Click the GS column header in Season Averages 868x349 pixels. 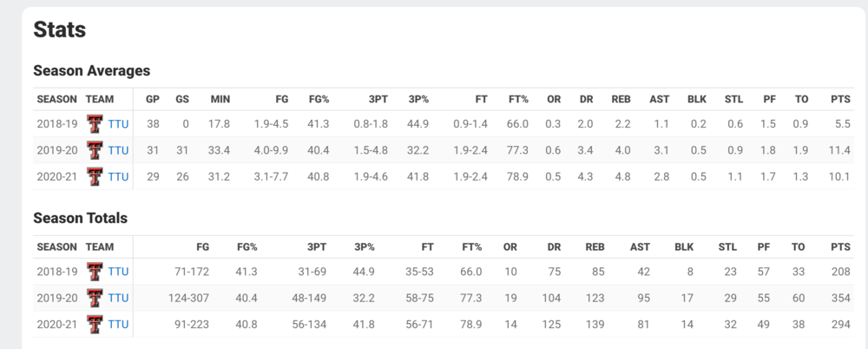click(x=182, y=99)
